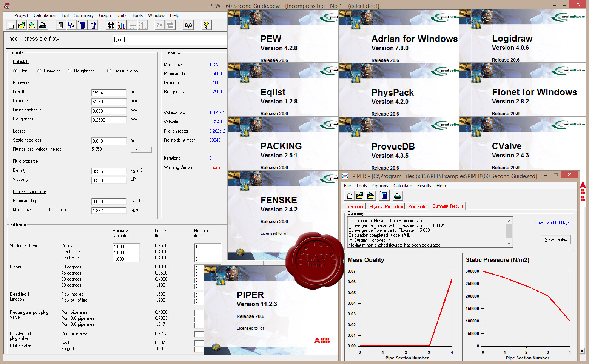Click the 0,0 decimal format toolbar button
The image size is (589, 364).
tap(188, 25)
